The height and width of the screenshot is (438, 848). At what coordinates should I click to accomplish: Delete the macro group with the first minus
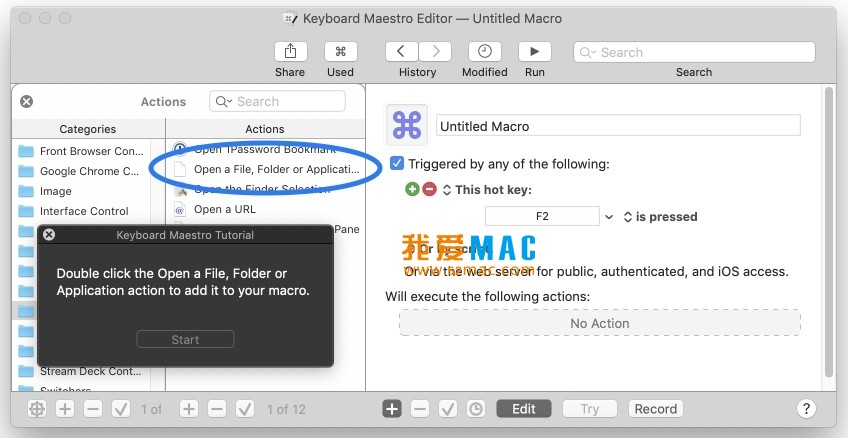coord(93,409)
